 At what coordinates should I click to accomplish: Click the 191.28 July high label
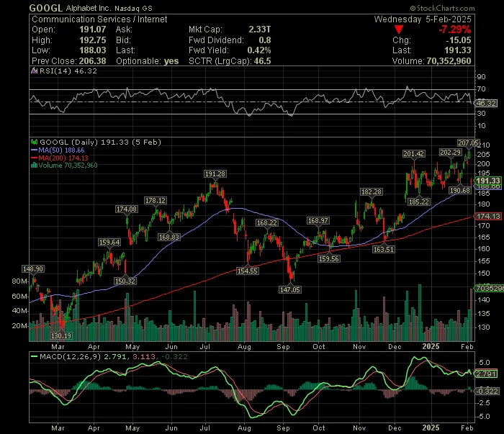[x=215, y=174]
